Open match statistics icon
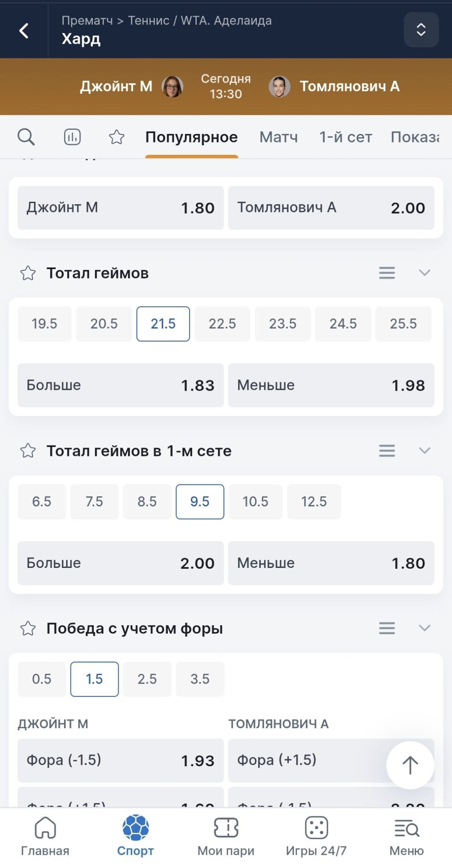 [72, 137]
